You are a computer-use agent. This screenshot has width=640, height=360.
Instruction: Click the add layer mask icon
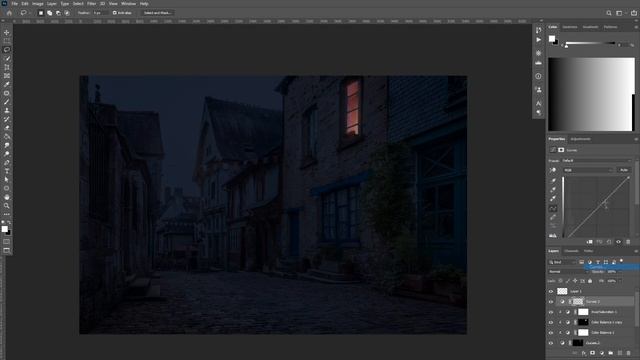(x=593, y=353)
